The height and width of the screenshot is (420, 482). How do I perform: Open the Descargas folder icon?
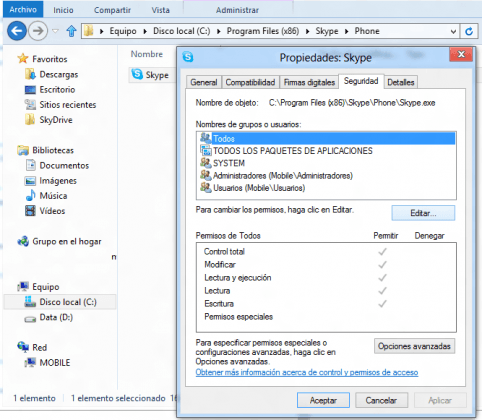point(30,74)
